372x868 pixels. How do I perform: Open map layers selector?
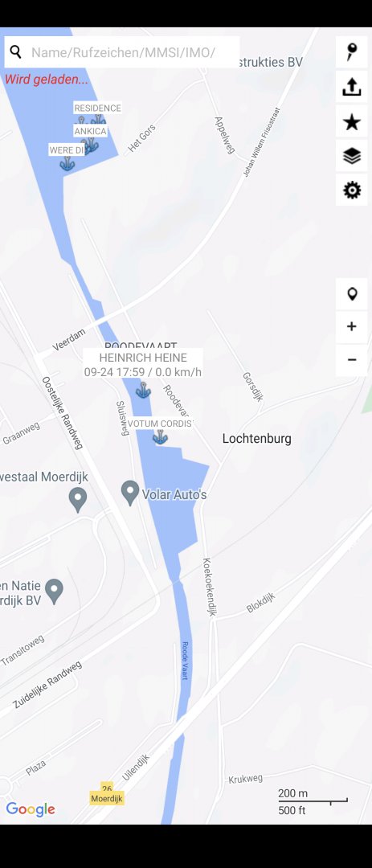[352, 156]
